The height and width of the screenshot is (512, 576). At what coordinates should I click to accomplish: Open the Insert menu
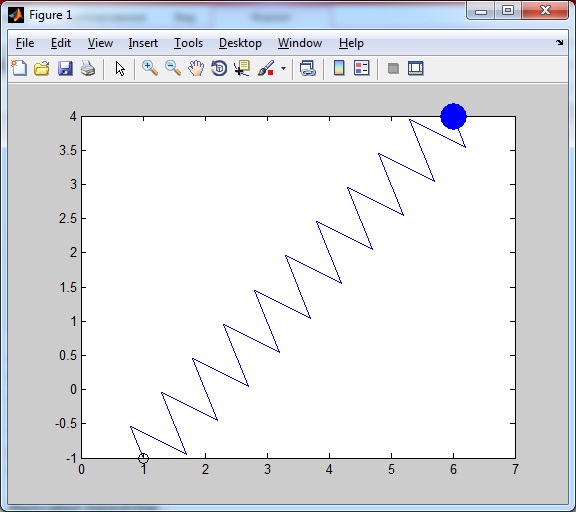point(143,43)
